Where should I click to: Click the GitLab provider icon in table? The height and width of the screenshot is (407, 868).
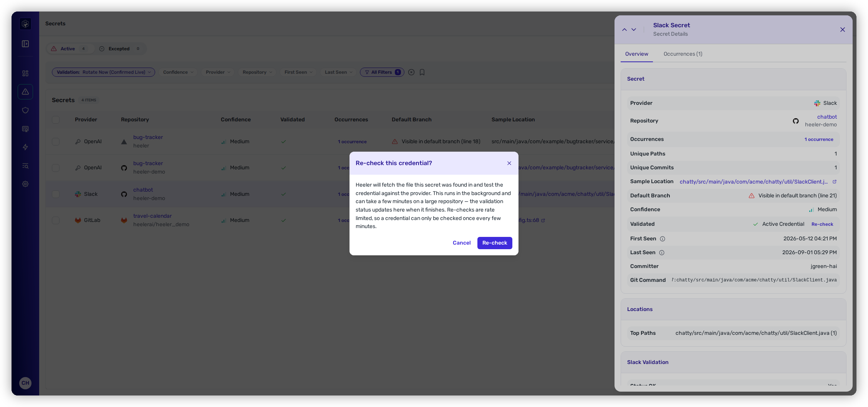tap(78, 220)
